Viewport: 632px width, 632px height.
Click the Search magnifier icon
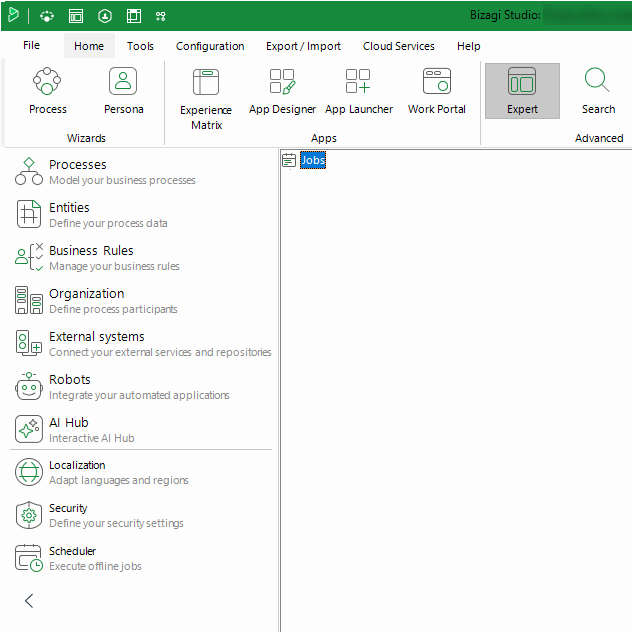[597, 80]
